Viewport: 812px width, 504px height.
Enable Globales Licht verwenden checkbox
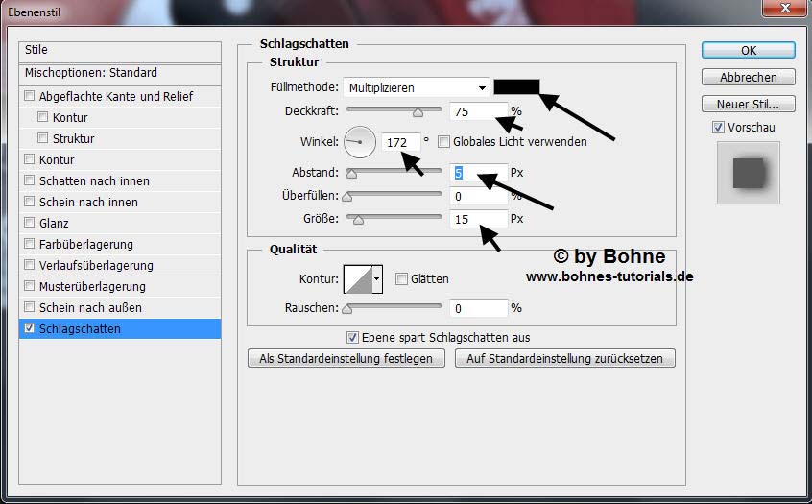443,142
